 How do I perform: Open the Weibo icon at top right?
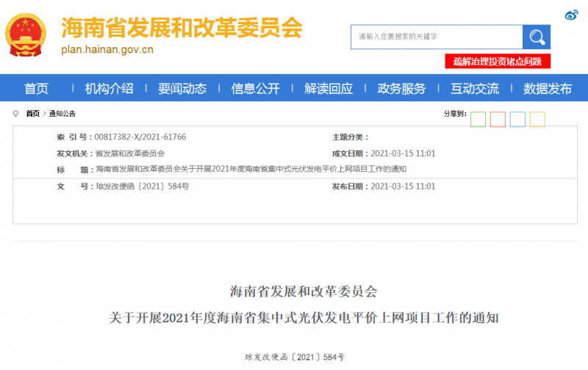pyautogui.click(x=572, y=15)
